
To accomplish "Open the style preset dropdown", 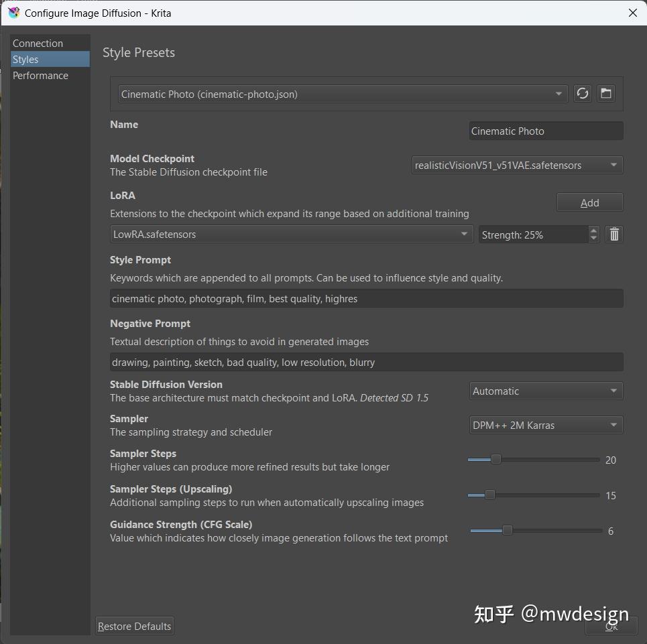I will pyautogui.click(x=343, y=94).
